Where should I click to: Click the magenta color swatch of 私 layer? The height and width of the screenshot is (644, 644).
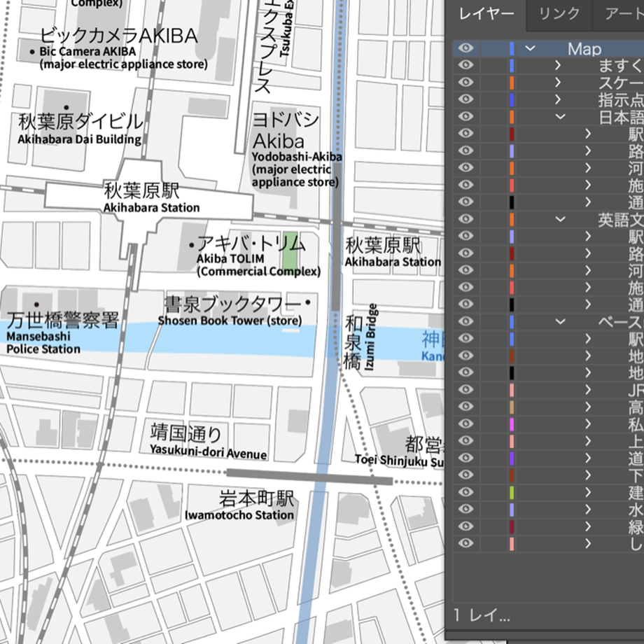point(512,424)
